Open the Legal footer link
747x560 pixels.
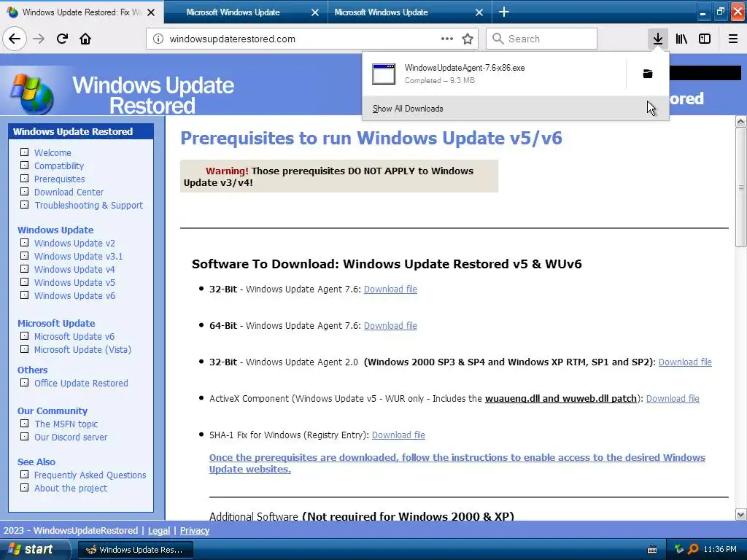159,531
